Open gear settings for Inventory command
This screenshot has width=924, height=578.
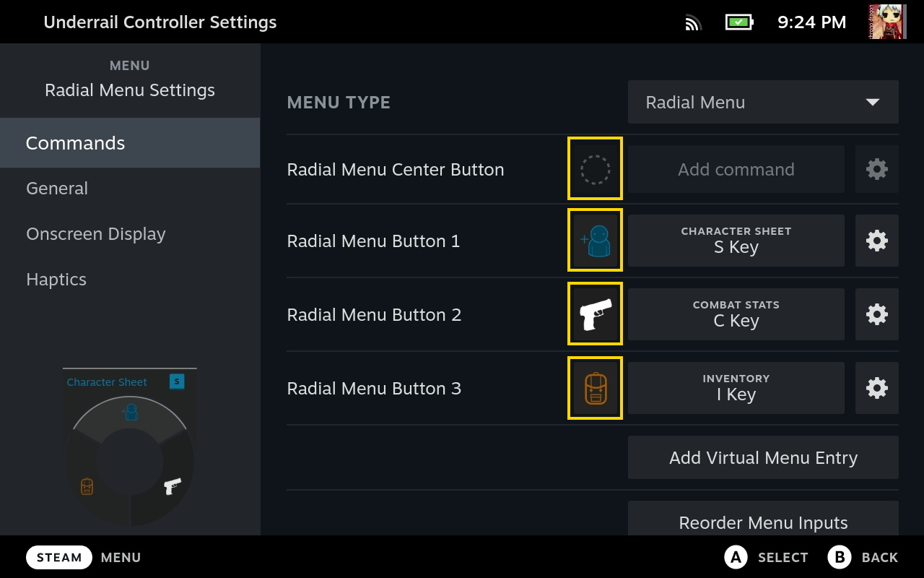877,388
